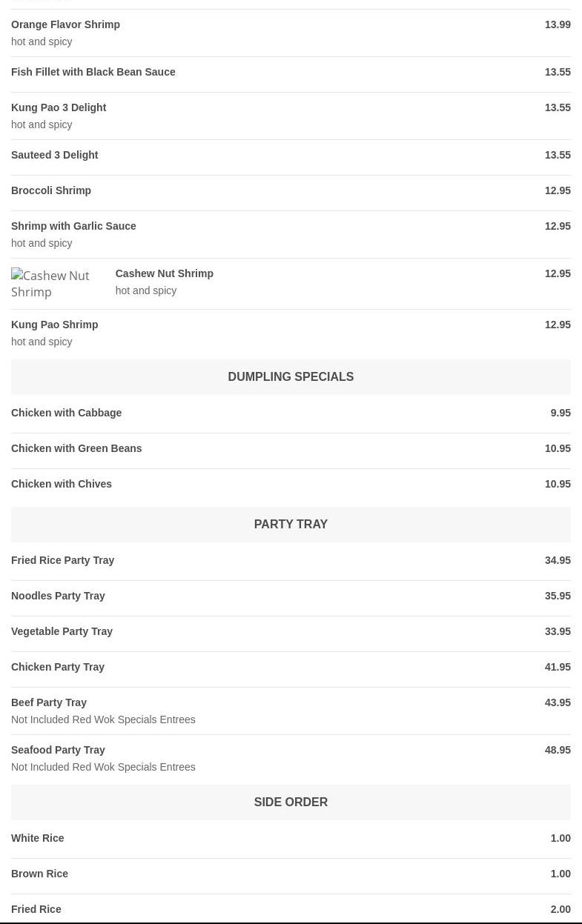Select Orange Flavor Shrimp menu item
The image size is (582, 924).
[x=65, y=24]
